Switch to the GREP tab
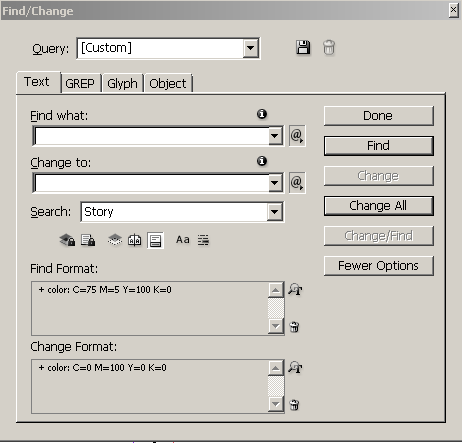The width and height of the screenshot is (462, 443). (x=80, y=83)
